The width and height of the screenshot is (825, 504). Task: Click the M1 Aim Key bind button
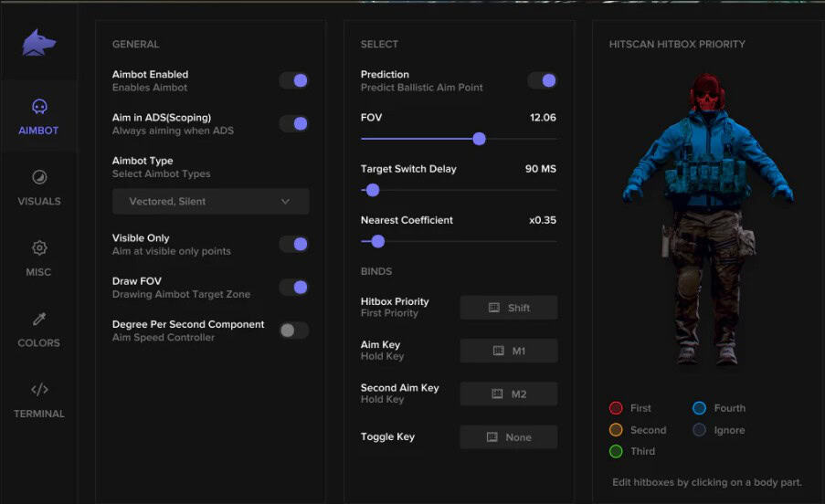[509, 352]
